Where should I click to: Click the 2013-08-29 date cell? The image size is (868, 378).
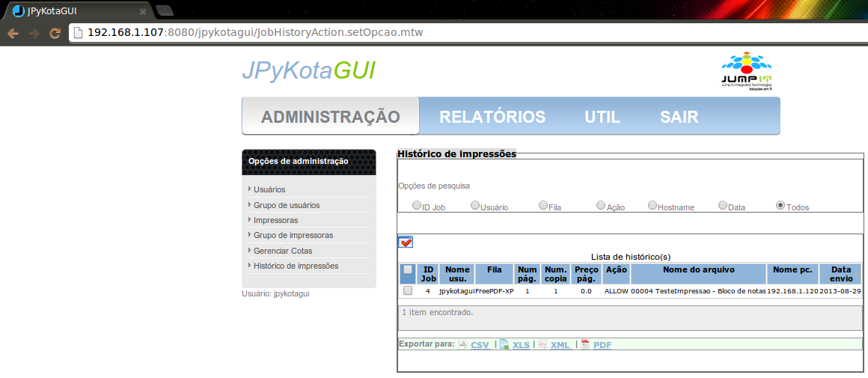coord(840,290)
